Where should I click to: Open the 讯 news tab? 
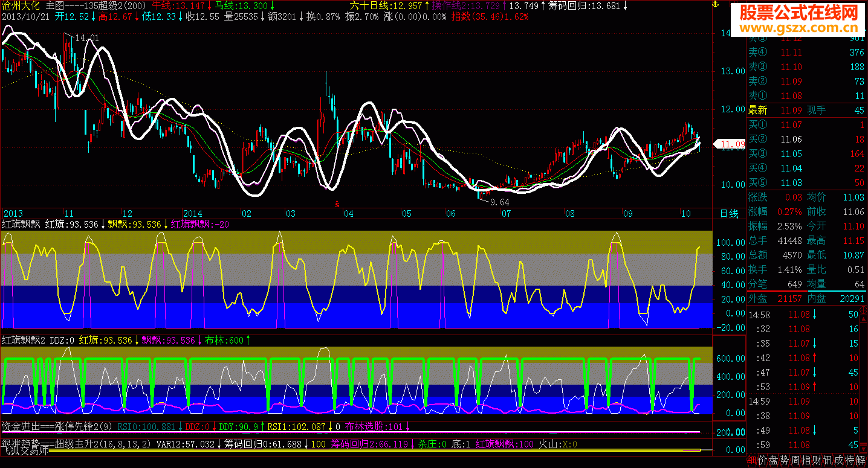[x=828, y=460]
